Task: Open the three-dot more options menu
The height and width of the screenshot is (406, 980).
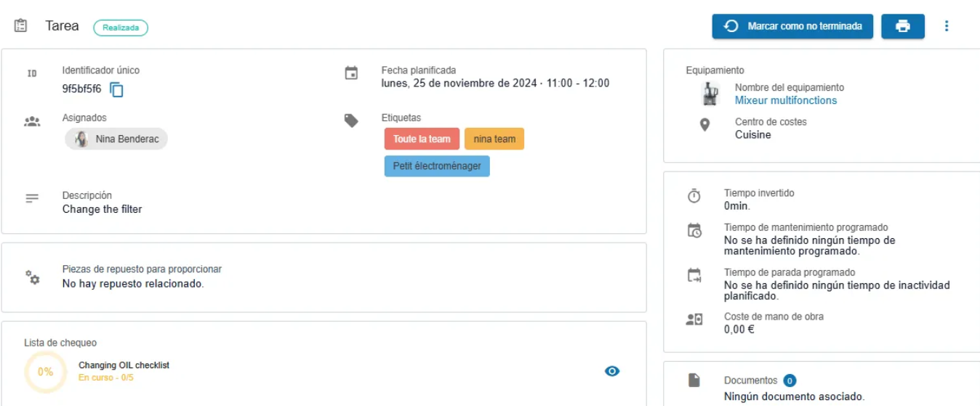Action: coord(947,26)
